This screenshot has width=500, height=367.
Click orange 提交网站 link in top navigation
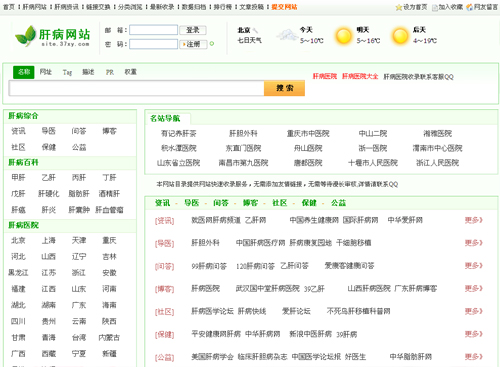pos(284,7)
